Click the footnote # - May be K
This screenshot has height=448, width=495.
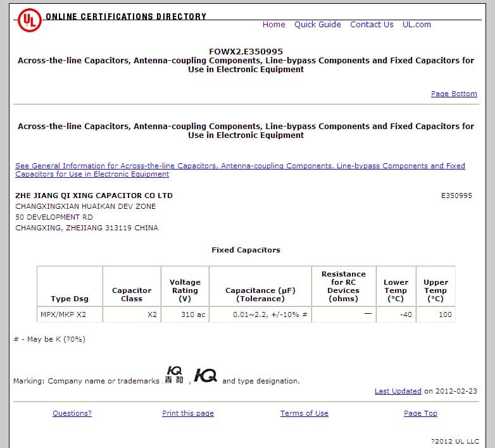[49, 339]
